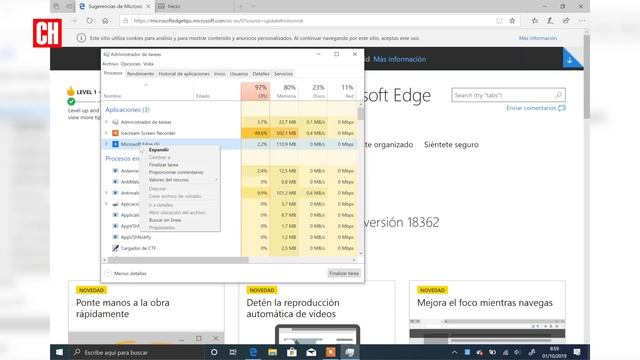Open new tab plus button
Image resolution: width=640 pixels, height=360 pixels.
241,6
